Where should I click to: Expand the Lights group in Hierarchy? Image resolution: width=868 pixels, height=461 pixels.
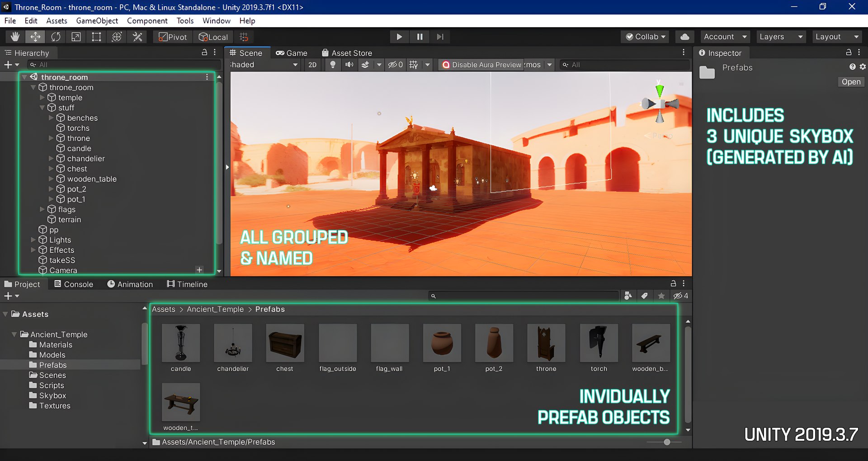click(x=33, y=240)
